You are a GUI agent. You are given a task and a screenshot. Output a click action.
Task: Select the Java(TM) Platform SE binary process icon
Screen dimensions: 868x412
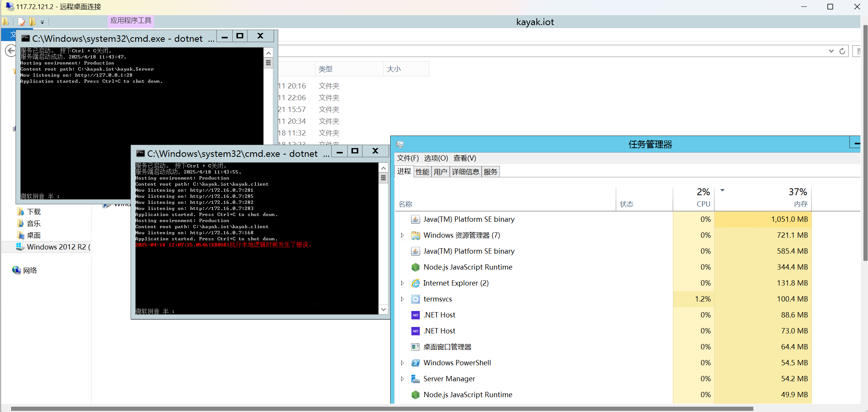click(415, 219)
